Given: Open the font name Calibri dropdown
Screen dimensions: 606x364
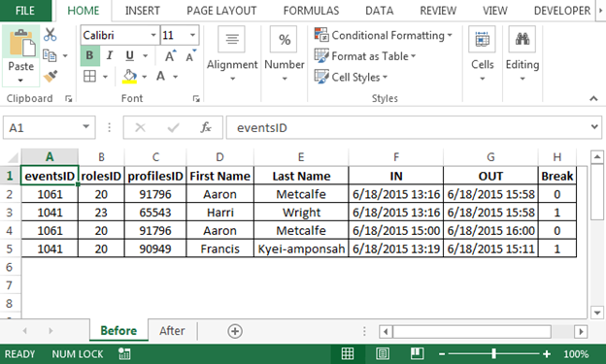Looking at the screenshot, I should [x=153, y=35].
